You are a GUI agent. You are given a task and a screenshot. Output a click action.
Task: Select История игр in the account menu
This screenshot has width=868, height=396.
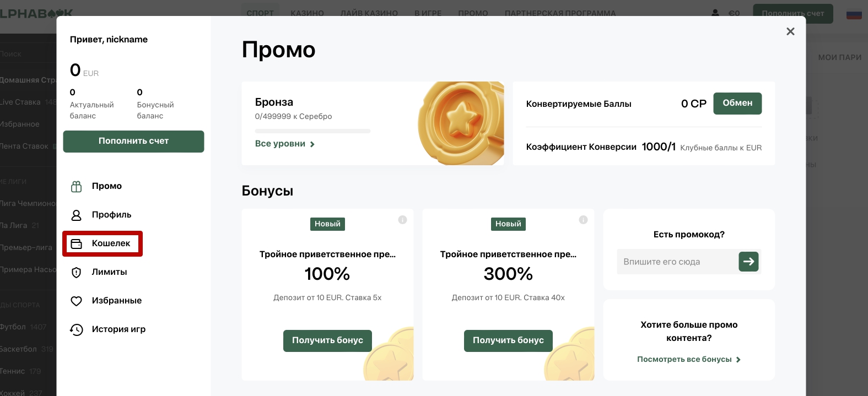(118, 329)
